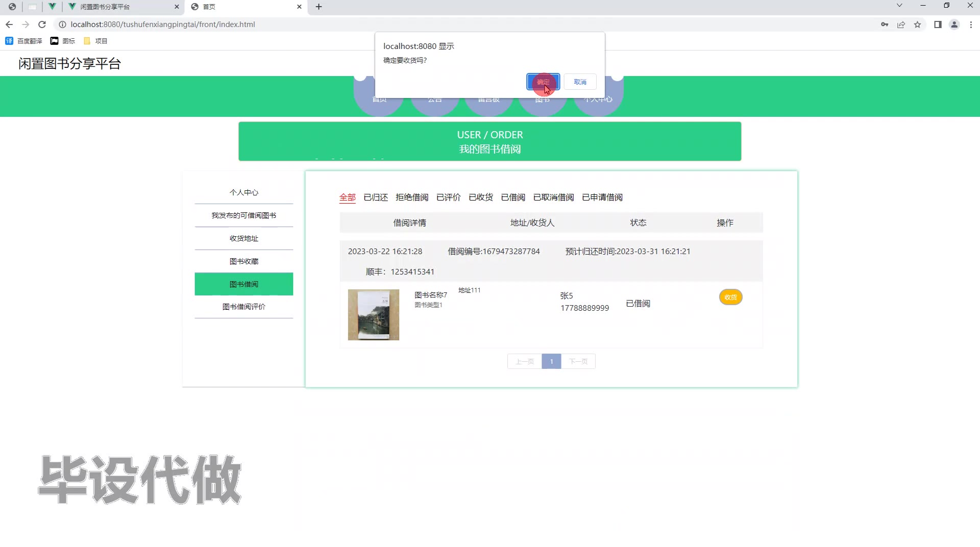Click the 闲置图书分享平台 site title
The height and width of the screenshot is (547, 980).
[70, 64]
